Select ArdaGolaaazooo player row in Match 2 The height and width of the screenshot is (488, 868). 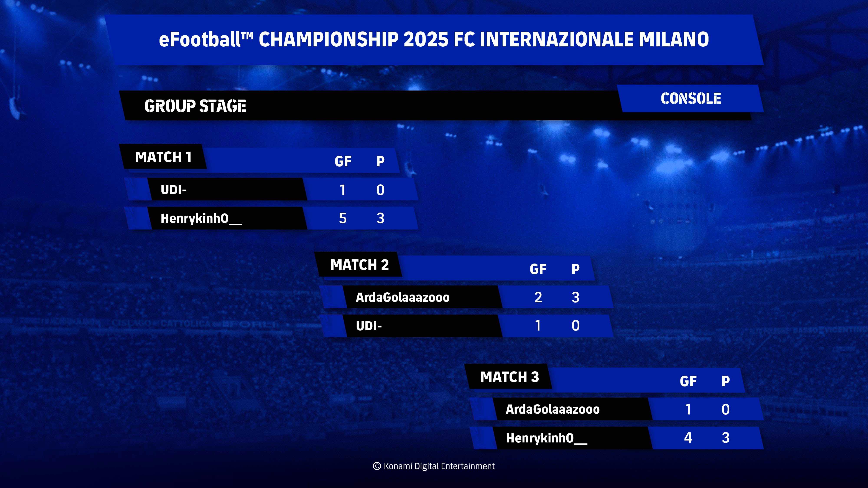(x=466, y=297)
